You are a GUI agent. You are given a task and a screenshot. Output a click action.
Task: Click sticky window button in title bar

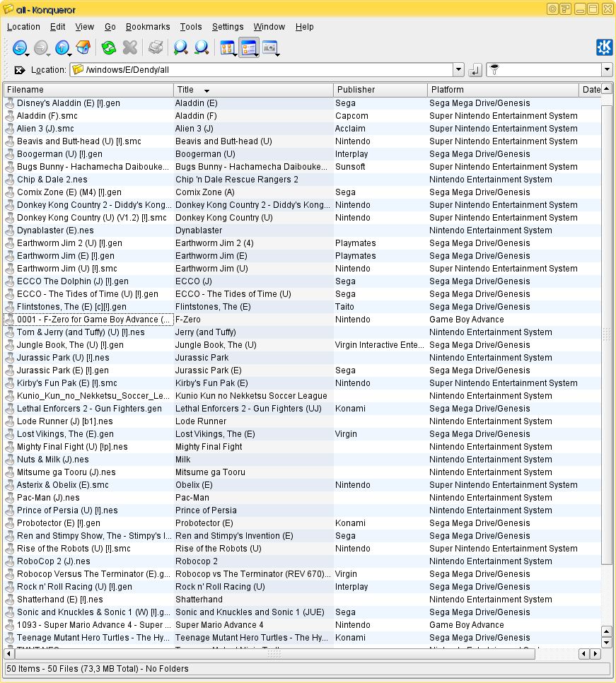[x=552, y=8]
